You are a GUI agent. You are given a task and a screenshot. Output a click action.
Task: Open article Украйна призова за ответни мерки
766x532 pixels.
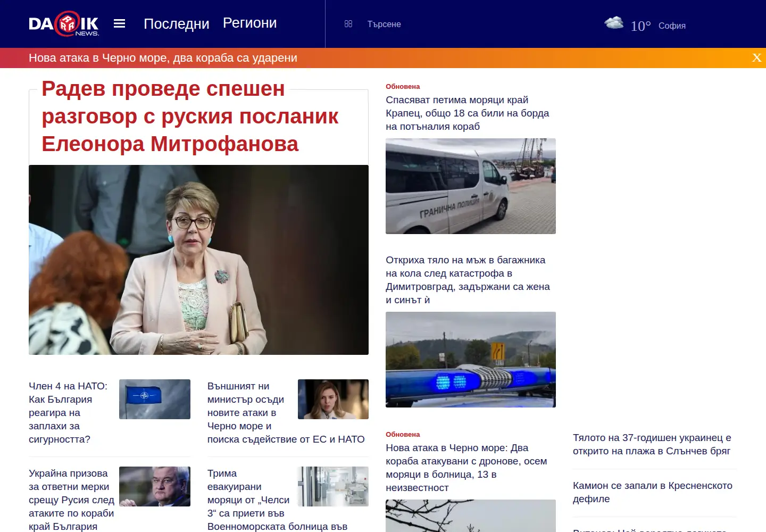[x=72, y=500]
